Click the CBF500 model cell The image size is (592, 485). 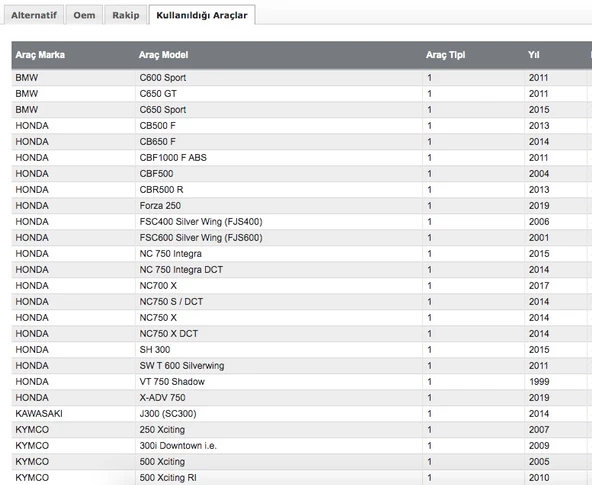[x=279, y=174]
